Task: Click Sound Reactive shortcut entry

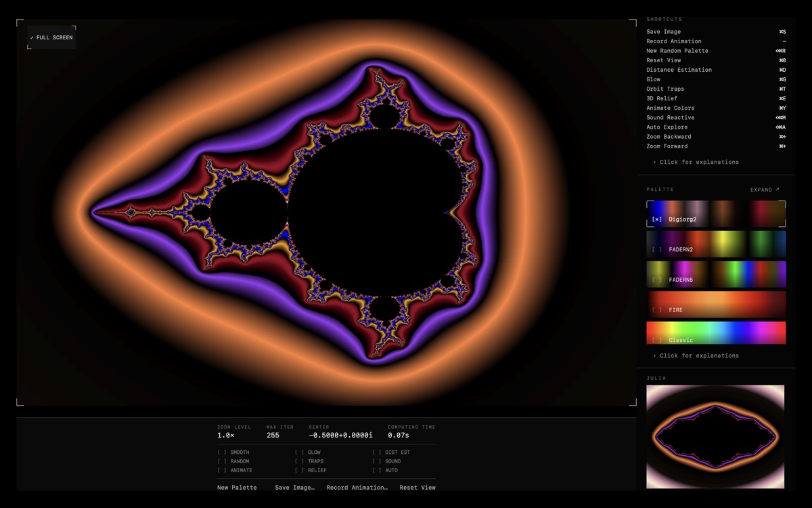Action: (x=716, y=117)
